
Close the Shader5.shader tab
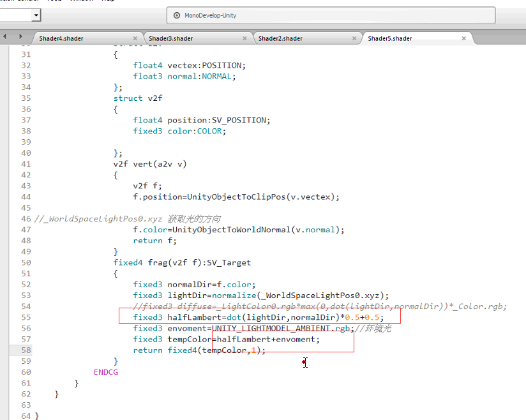click(x=464, y=38)
